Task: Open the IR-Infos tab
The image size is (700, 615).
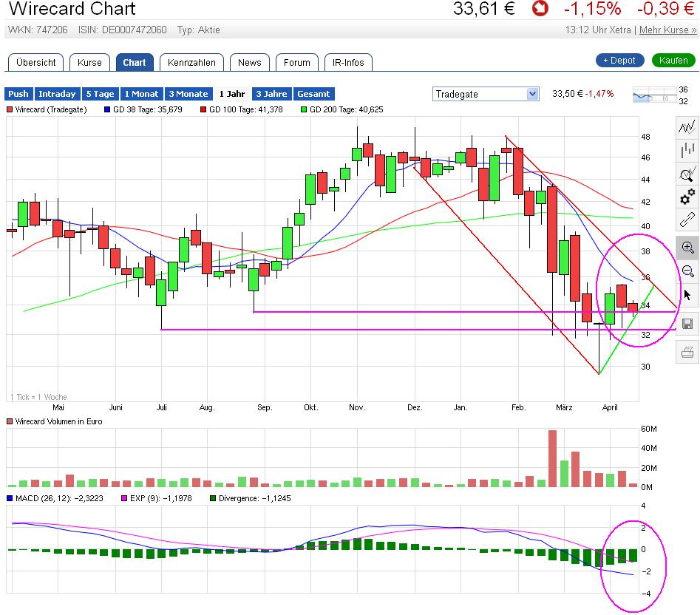Action: point(348,63)
